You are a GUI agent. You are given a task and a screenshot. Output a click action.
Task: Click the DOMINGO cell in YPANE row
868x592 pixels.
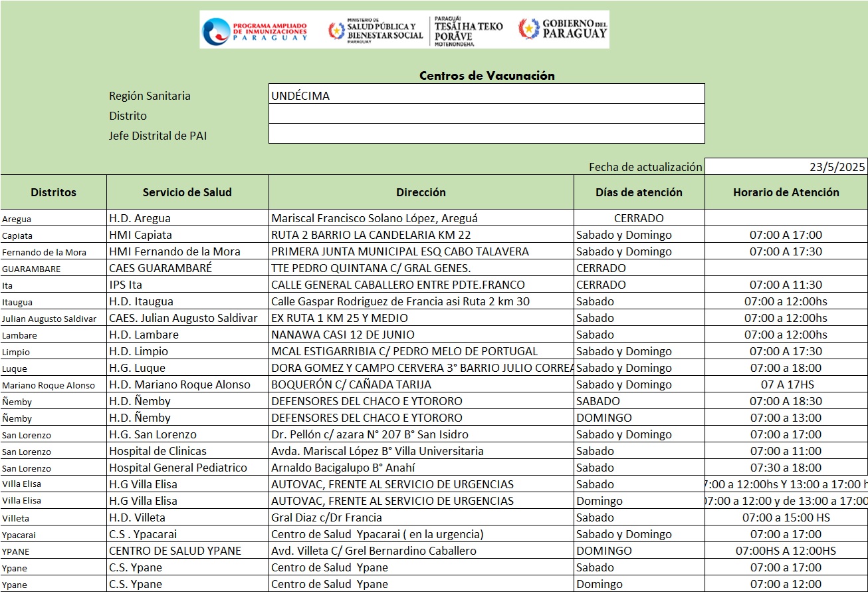tap(639, 551)
